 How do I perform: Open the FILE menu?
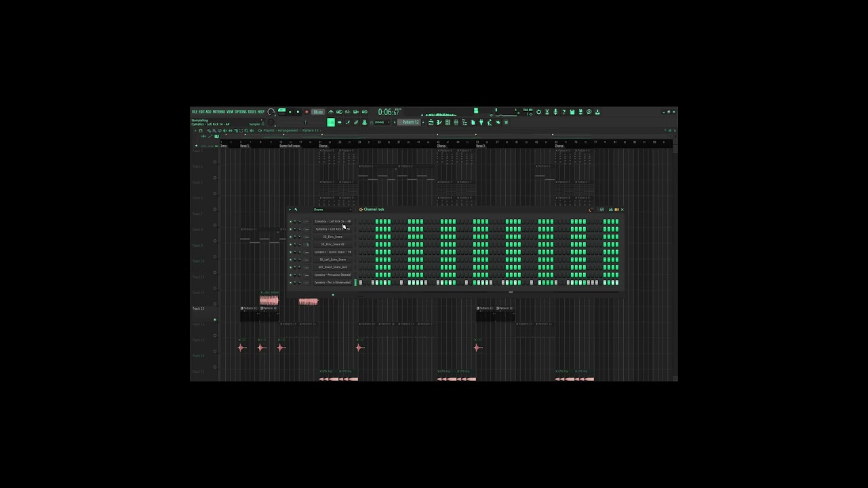[195, 112]
